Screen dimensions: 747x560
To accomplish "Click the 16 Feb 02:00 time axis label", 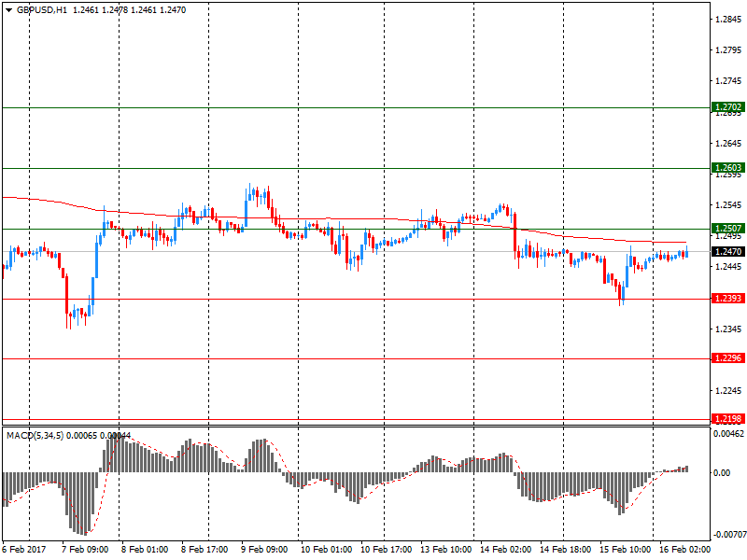I will 684,550.
